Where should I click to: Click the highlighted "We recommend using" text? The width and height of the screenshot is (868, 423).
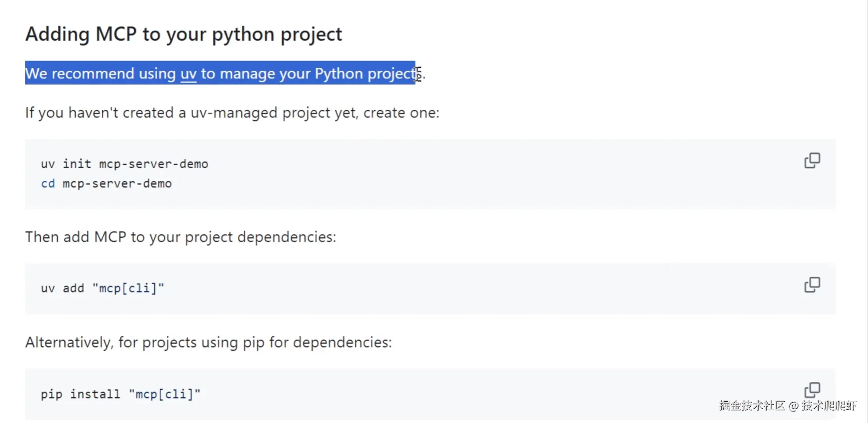pos(100,74)
